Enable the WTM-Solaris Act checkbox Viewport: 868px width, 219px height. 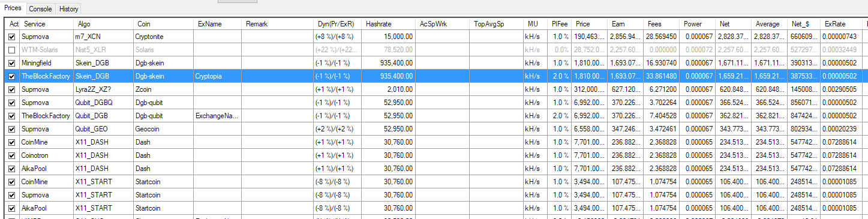click(12, 50)
